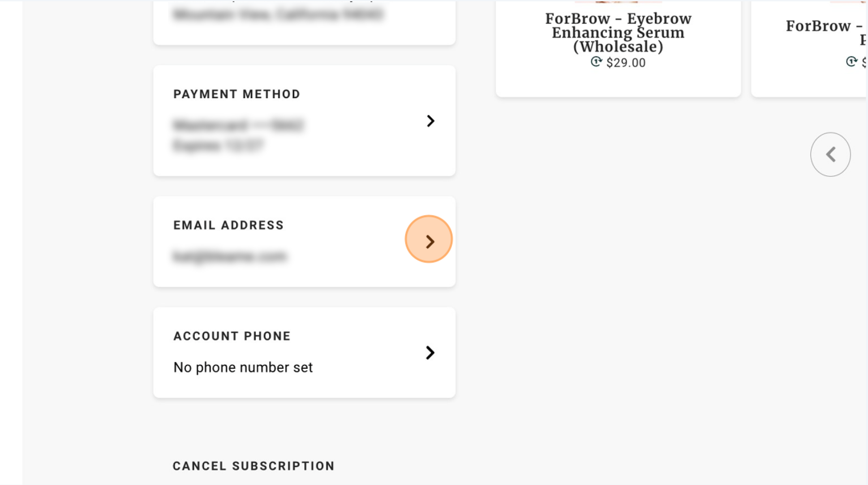The width and height of the screenshot is (868, 485).
Task: Click No phone number set text
Action: click(x=243, y=368)
